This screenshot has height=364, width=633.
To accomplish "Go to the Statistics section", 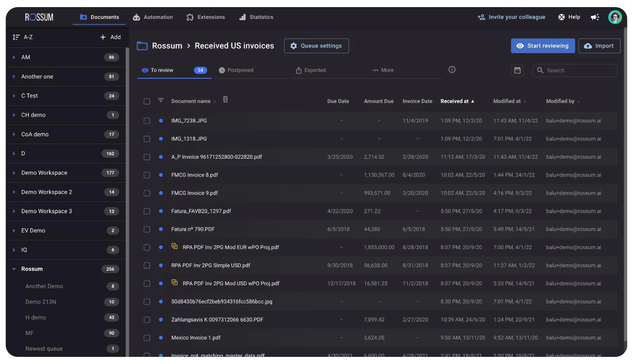I will [256, 17].
